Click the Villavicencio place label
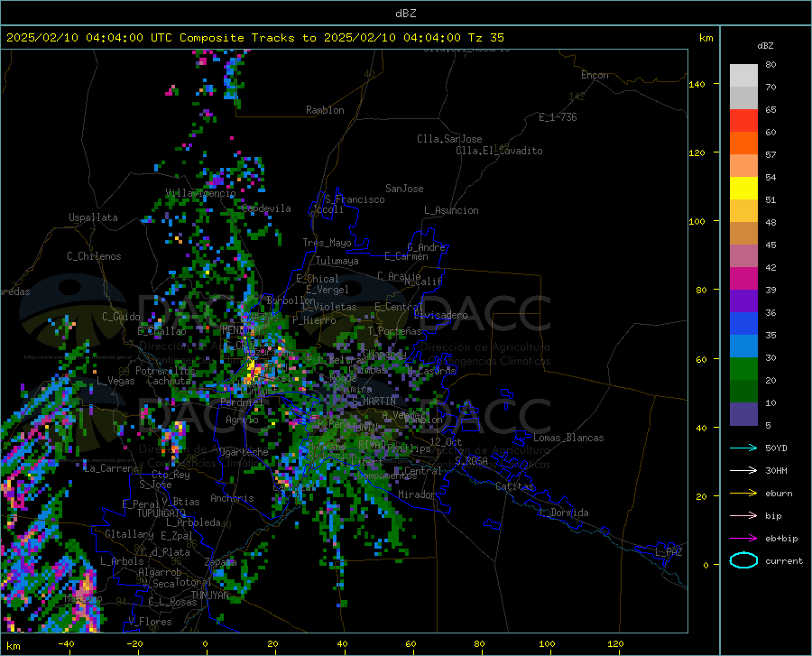The image size is (812, 656). 201,193
